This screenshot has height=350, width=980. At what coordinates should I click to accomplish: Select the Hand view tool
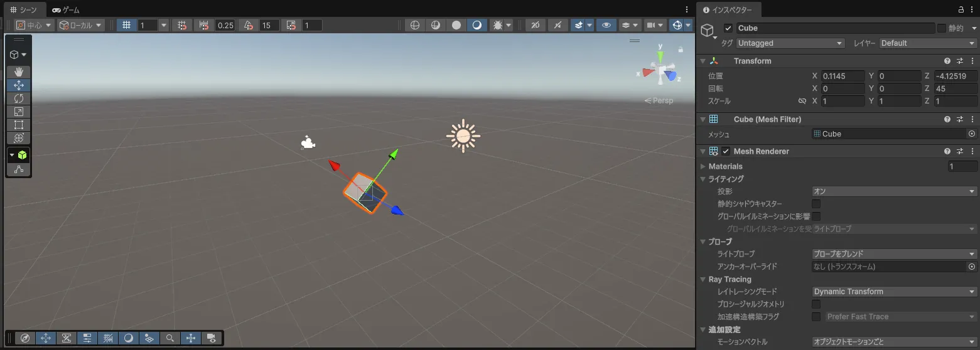click(x=19, y=72)
